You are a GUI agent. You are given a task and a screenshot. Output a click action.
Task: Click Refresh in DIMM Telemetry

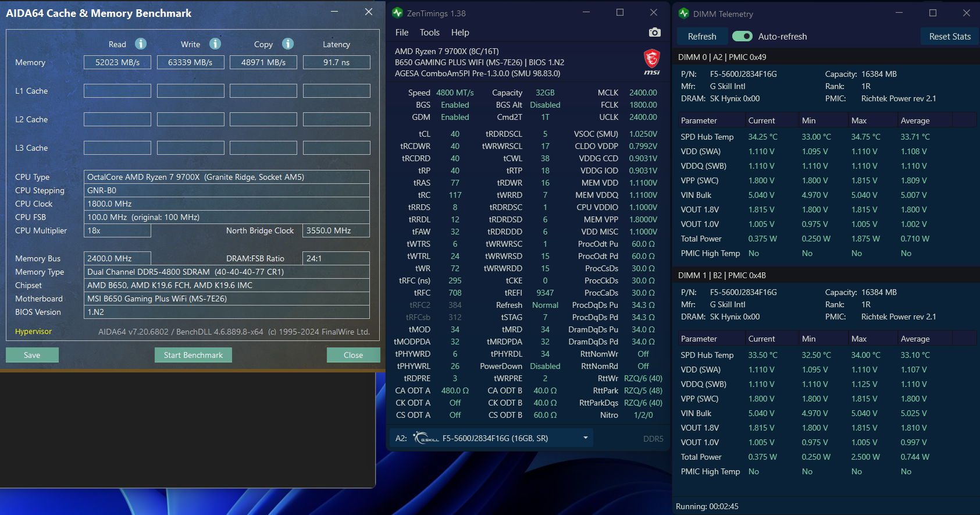[702, 37]
